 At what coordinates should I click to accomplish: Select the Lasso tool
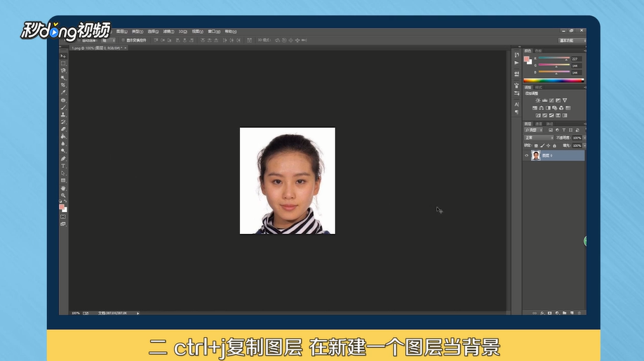63,71
